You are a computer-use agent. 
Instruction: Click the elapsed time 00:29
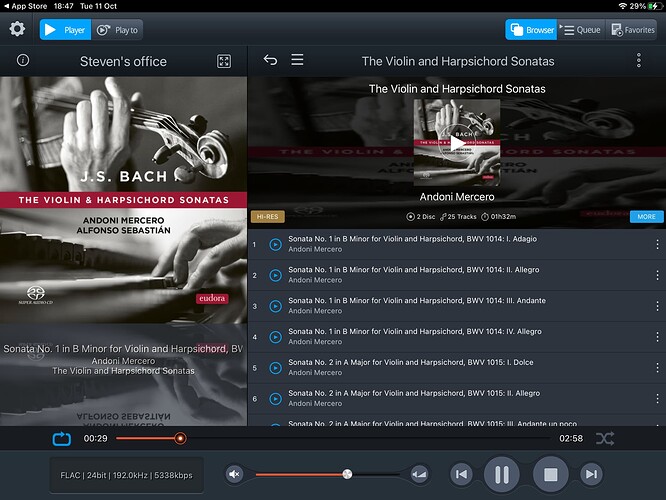96,438
